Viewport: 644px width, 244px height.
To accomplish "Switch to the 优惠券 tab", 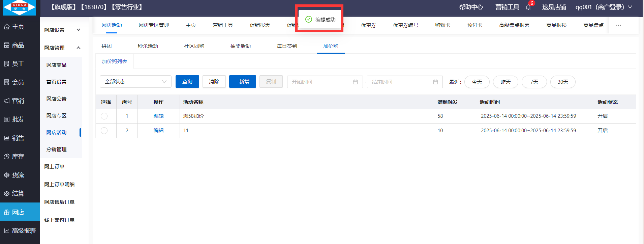I will (368, 25).
